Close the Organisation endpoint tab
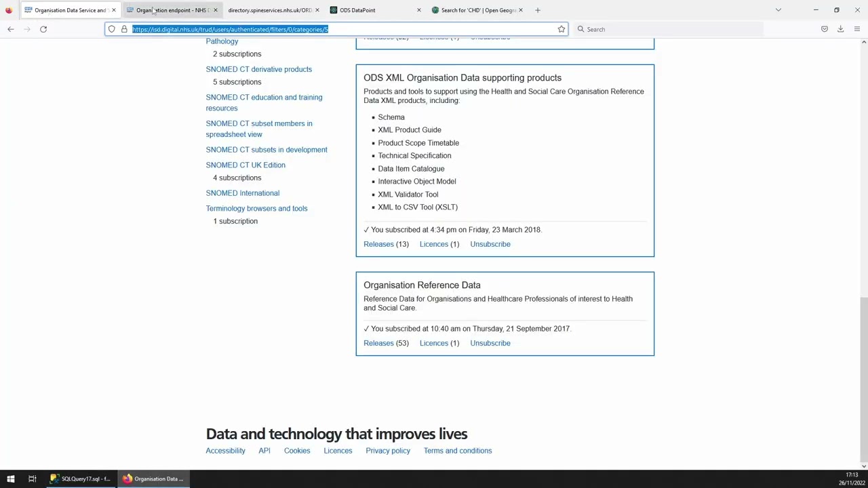Screen dimensions: 868x488 click(216, 10)
